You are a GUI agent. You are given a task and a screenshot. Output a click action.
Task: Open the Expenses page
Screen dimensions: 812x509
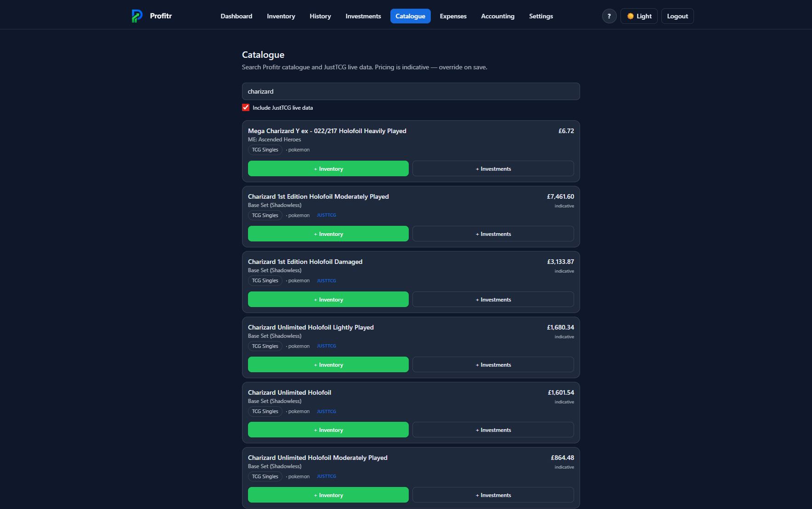(x=453, y=16)
